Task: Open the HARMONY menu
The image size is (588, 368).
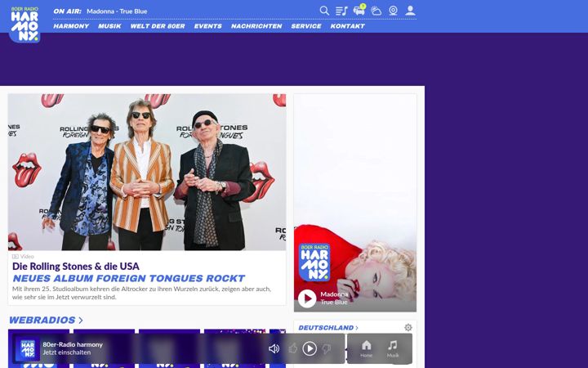Action: click(71, 26)
